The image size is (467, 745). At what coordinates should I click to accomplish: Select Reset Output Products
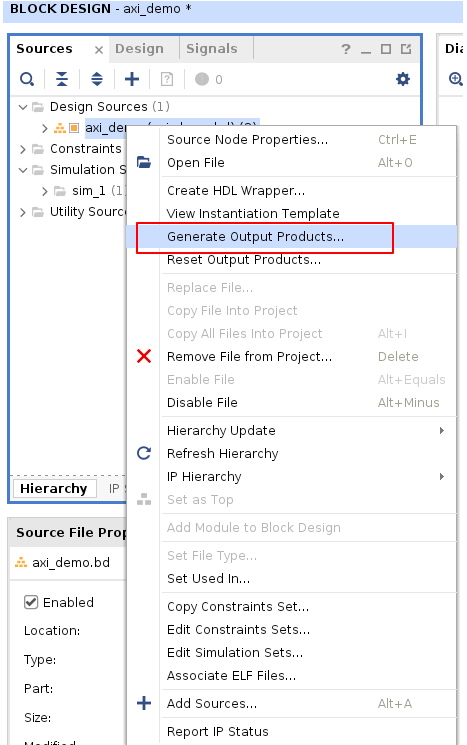(291, 260)
